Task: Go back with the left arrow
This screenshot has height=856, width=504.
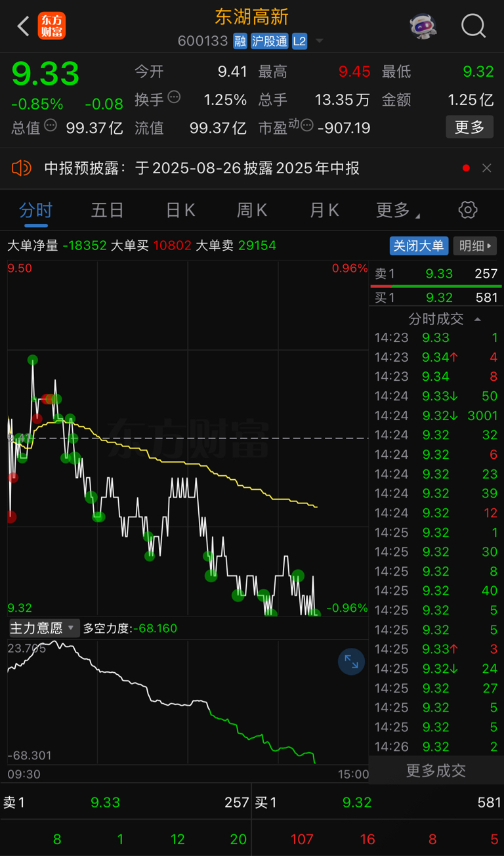Action: point(23,26)
